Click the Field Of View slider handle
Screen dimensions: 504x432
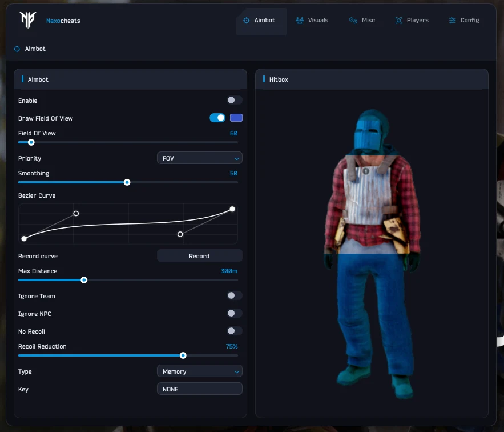tap(31, 142)
